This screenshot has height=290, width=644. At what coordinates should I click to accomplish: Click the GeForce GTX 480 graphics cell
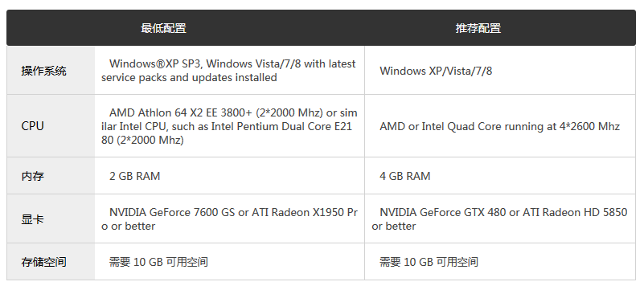[500, 219]
